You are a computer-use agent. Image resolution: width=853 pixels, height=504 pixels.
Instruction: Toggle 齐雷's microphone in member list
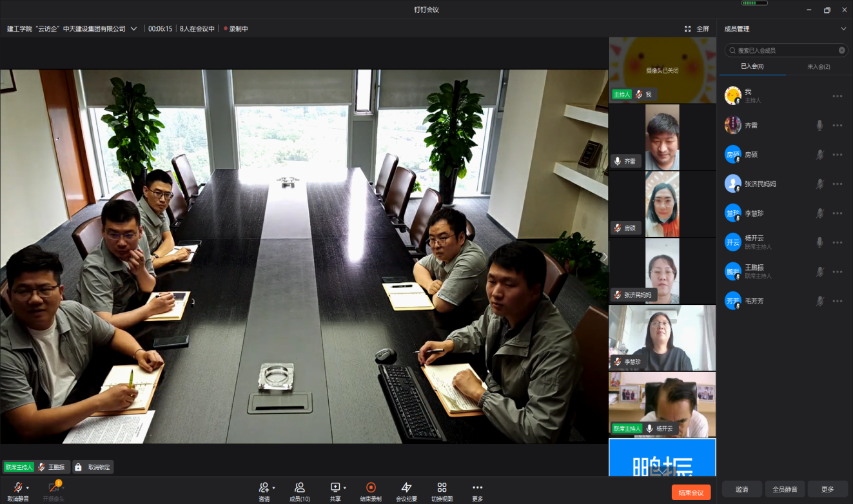tap(819, 126)
